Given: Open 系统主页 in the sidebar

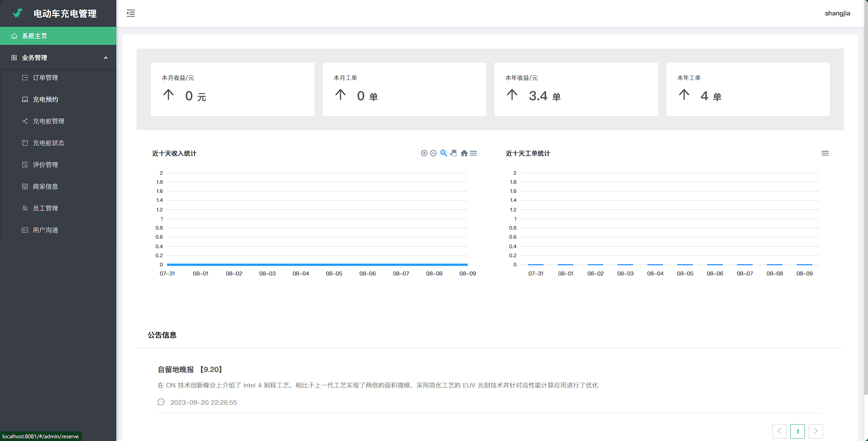Looking at the screenshot, I should [x=35, y=36].
